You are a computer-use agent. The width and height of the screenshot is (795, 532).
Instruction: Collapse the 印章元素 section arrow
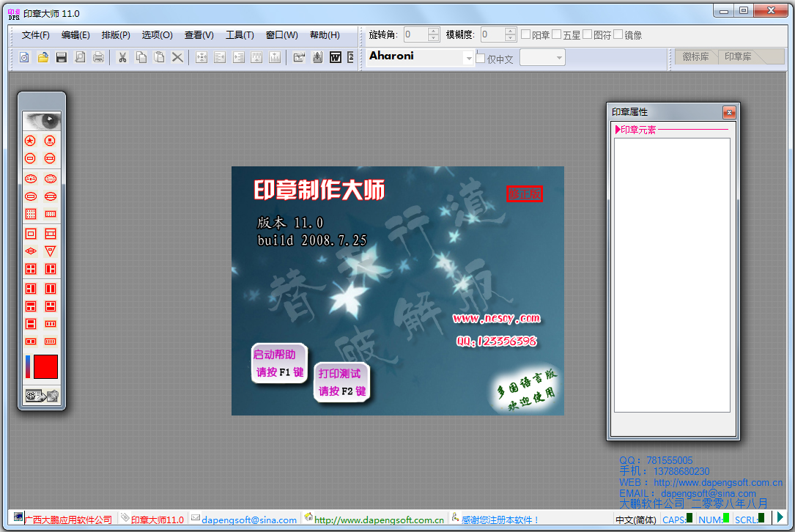tap(618, 130)
